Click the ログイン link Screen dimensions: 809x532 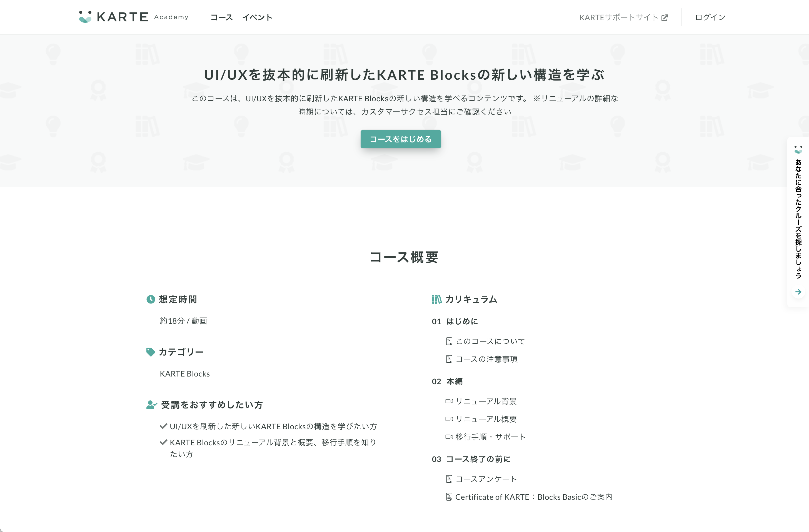pyautogui.click(x=710, y=17)
